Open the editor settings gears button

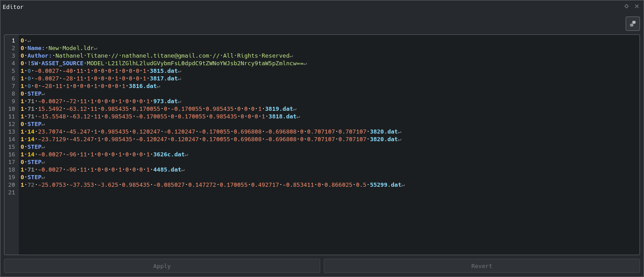tap(632, 24)
